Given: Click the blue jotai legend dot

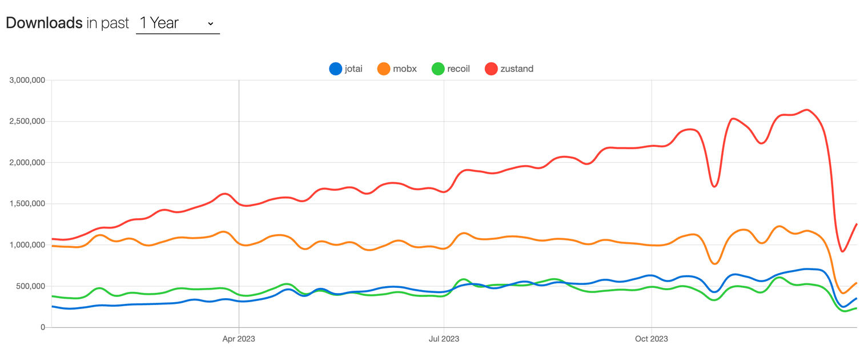Looking at the screenshot, I should [x=336, y=68].
